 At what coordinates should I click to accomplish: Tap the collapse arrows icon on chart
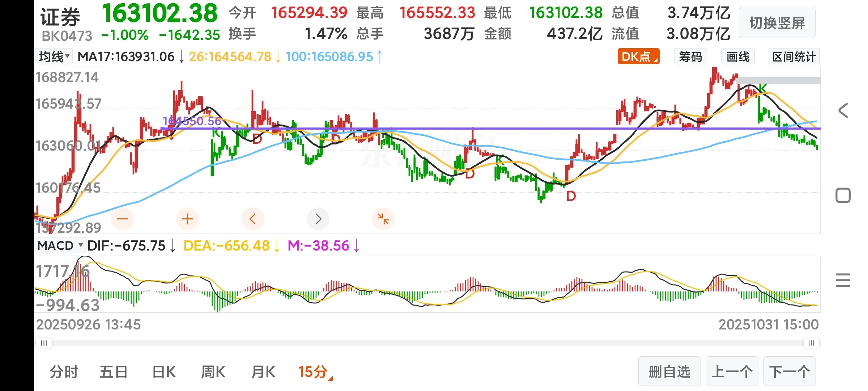tap(383, 219)
